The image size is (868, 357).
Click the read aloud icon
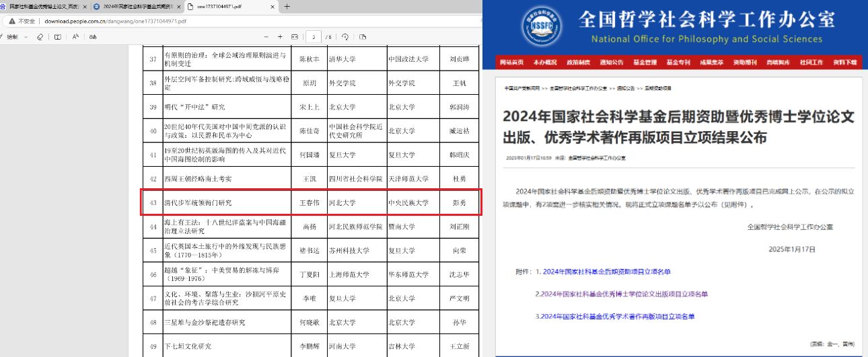[x=75, y=36]
